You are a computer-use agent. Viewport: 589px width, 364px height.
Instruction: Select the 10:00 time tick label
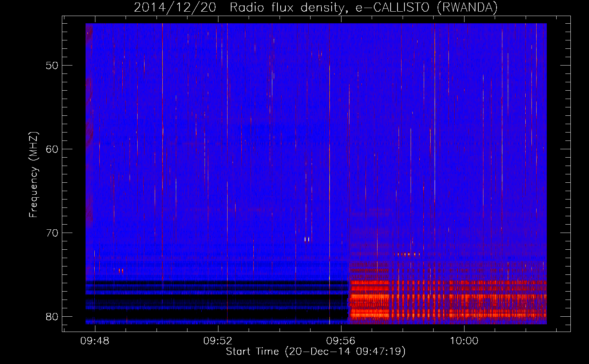coord(464,341)
